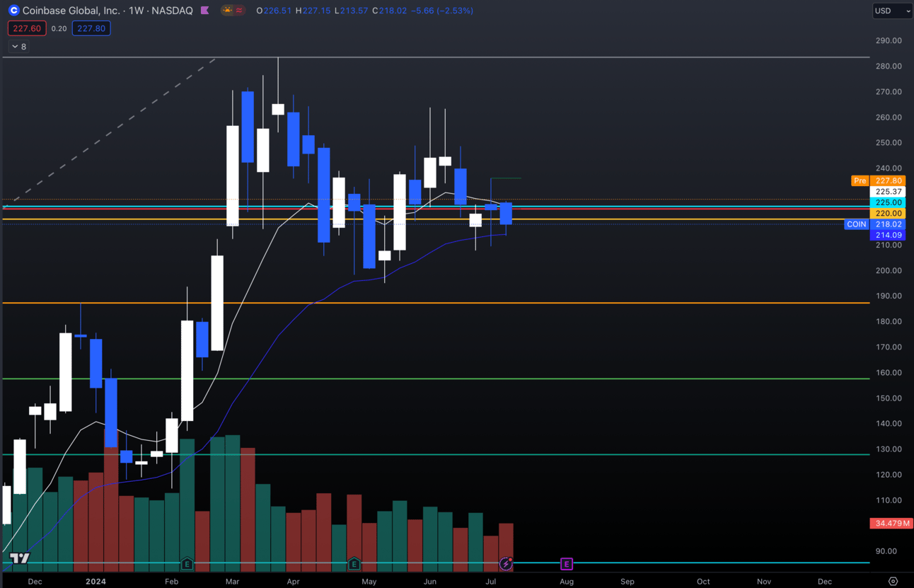Click the blue COIN symbol price label
Screen dimensions: 914x588
pyautogui.click(x=857, y=224)
